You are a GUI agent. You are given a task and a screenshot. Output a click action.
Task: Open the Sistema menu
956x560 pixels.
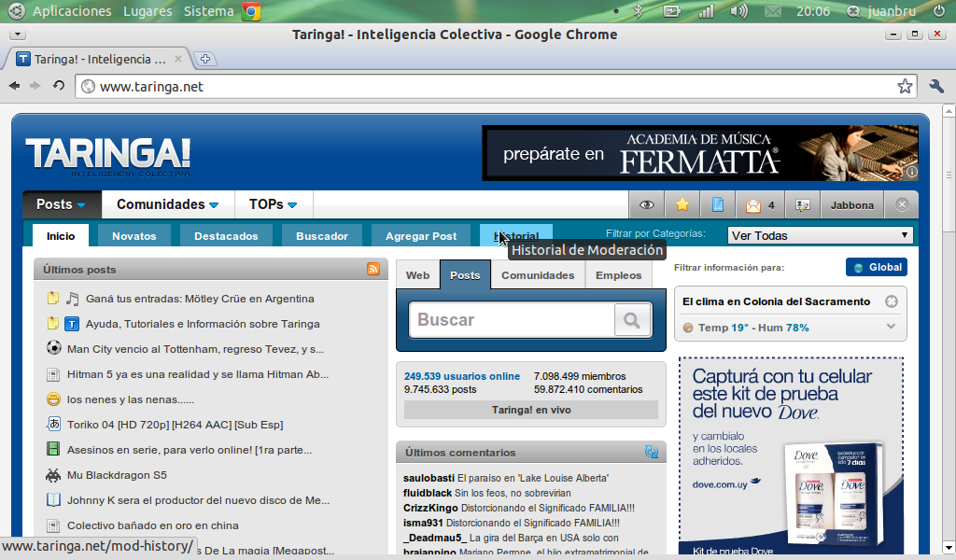click(208, 11)
